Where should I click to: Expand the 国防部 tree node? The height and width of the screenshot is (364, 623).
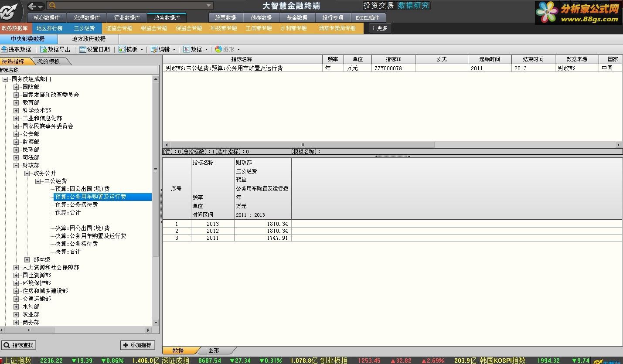click(16, 87)
